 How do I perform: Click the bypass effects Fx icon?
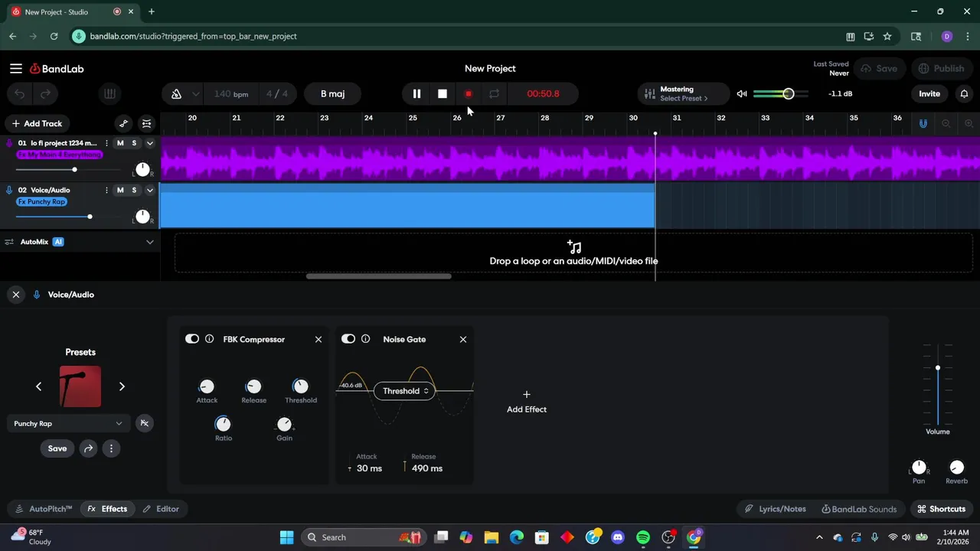[144, 423]
